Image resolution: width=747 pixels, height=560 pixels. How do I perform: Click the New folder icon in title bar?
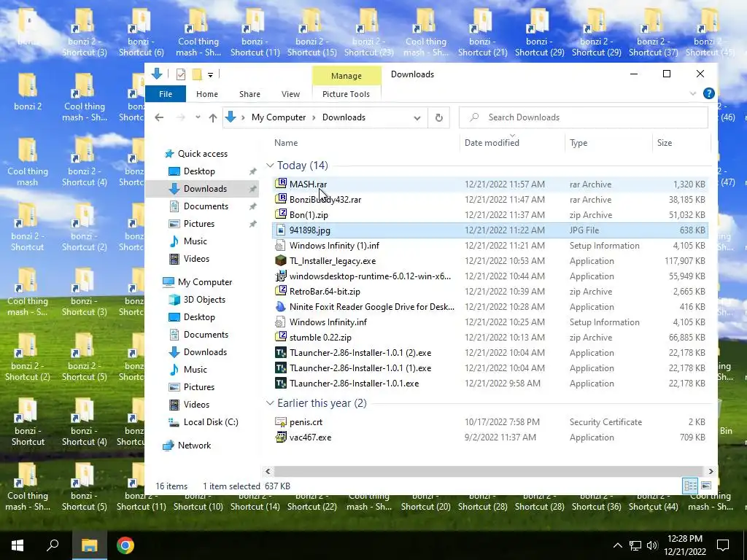197,74
